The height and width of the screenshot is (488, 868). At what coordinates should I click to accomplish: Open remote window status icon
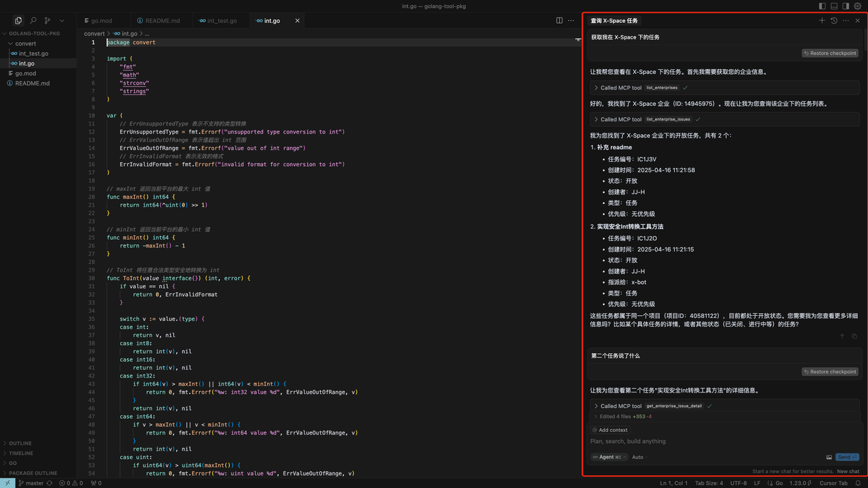tap(6, 483)
